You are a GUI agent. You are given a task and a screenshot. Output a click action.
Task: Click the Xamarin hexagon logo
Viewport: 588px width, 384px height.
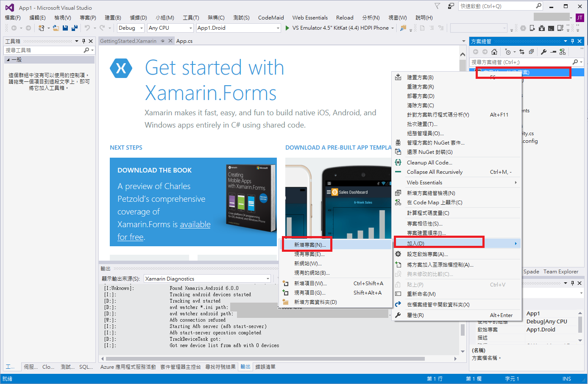tap(121, 68)
